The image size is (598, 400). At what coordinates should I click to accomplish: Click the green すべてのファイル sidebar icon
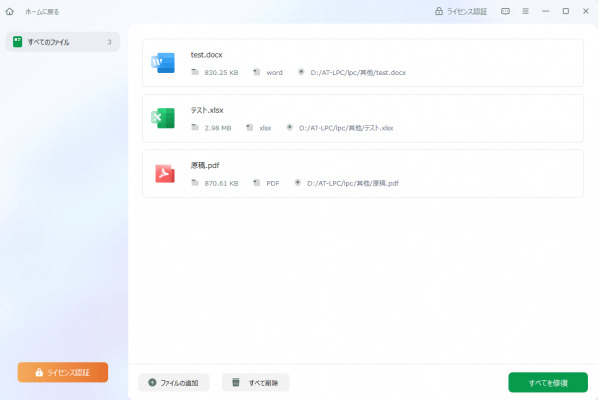pos(18,42)
